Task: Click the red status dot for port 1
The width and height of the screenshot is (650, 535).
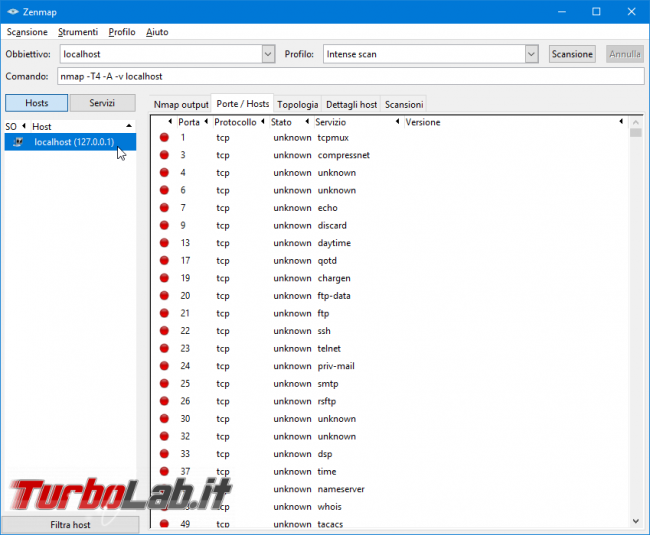Action: [164, 137]
